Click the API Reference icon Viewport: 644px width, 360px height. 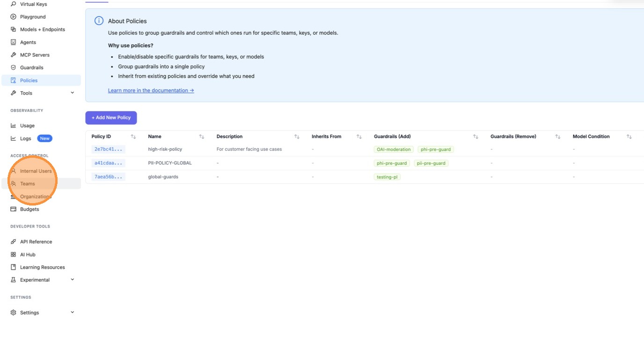pyautogui.click(x=13, y=242)
